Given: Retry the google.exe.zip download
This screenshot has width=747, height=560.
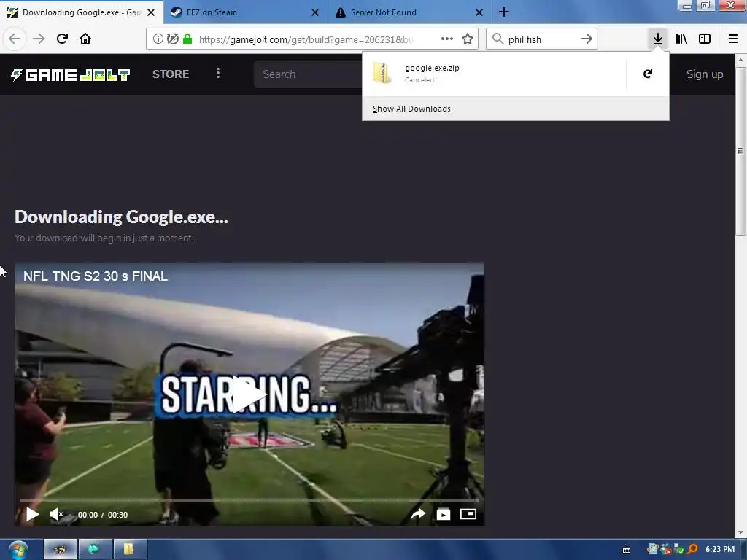Looking at the screenshot, I should [648, 74].
